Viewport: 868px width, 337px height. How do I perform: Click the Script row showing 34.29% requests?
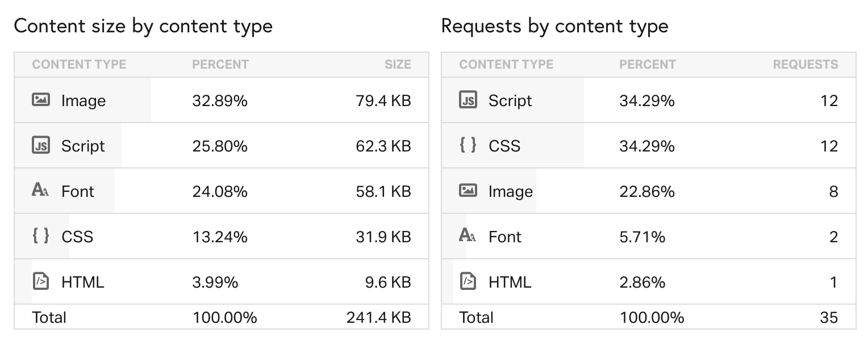tap(647, 101)
